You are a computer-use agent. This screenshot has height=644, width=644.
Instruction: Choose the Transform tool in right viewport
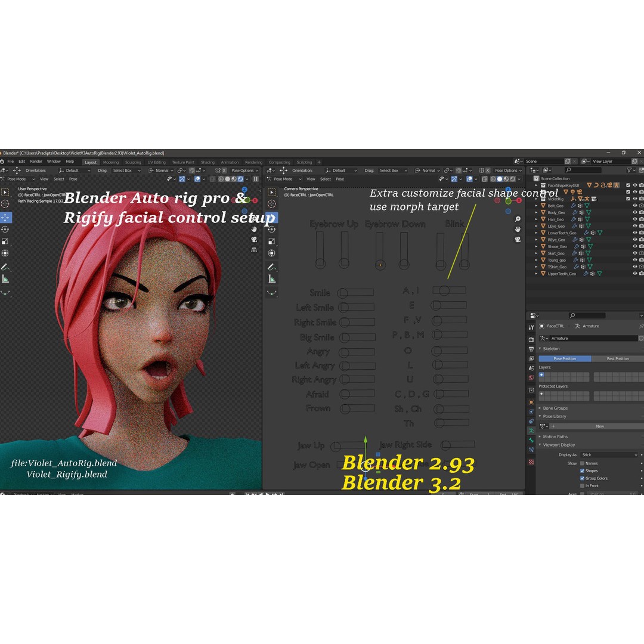pyautogui.click(x=271, y=253)
